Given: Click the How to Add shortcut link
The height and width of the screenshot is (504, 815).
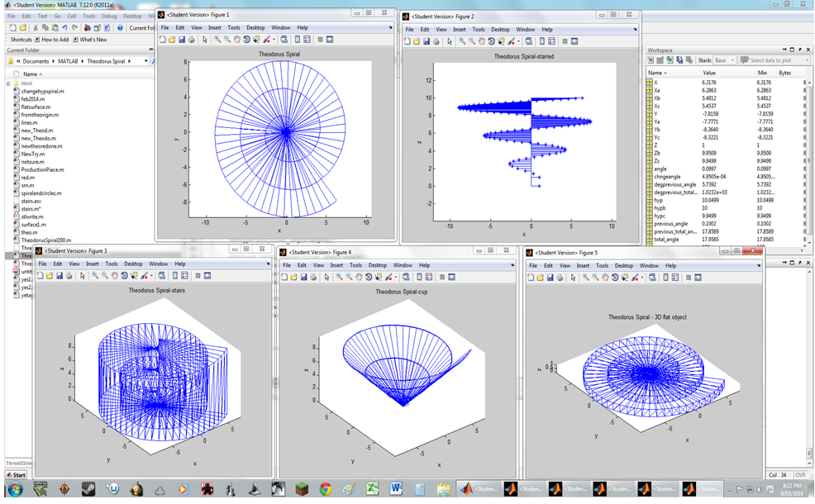Looking at the screenshot, I should click(x=55, y=39).
